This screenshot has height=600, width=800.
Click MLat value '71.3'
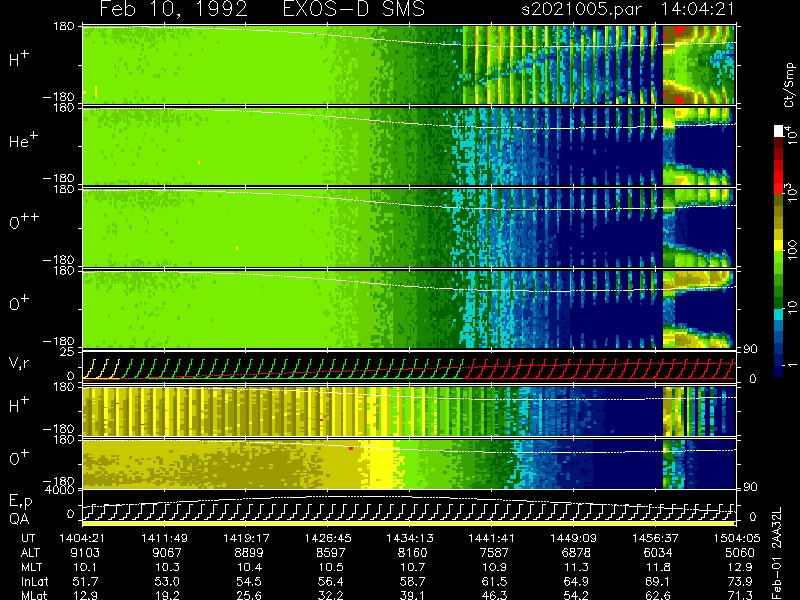coord(740,595)
